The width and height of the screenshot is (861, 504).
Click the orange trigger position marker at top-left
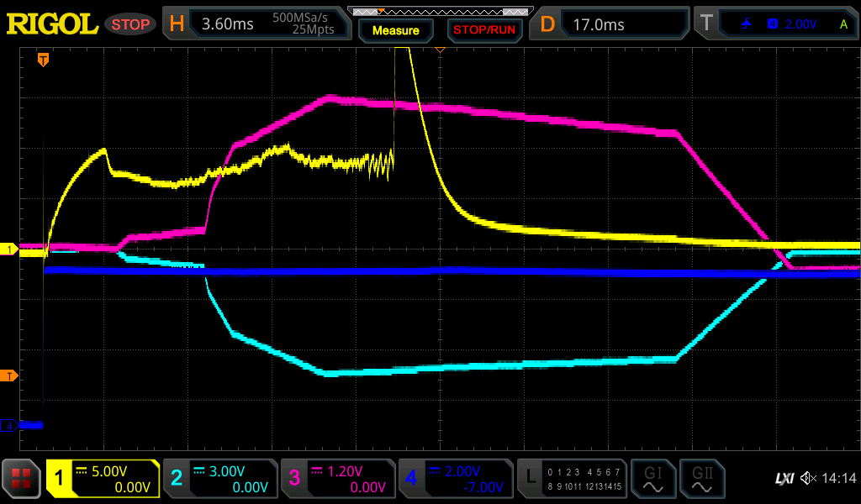(x=43, y=60)
